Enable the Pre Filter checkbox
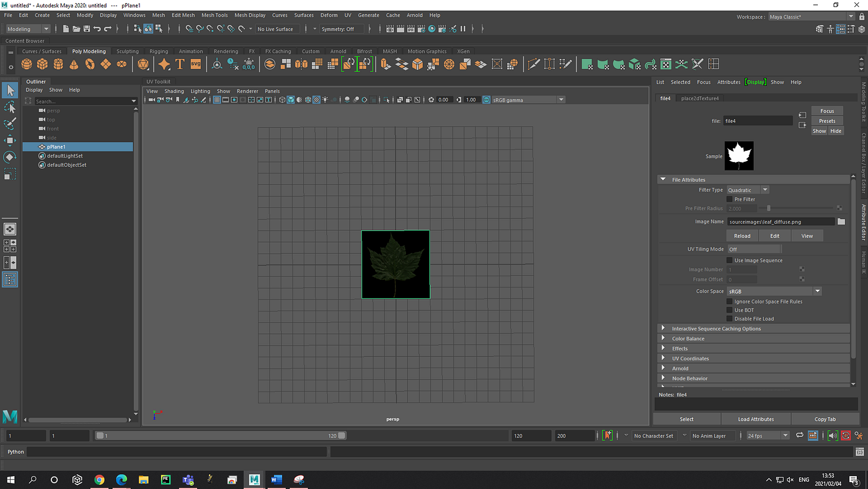 point(730,199)
